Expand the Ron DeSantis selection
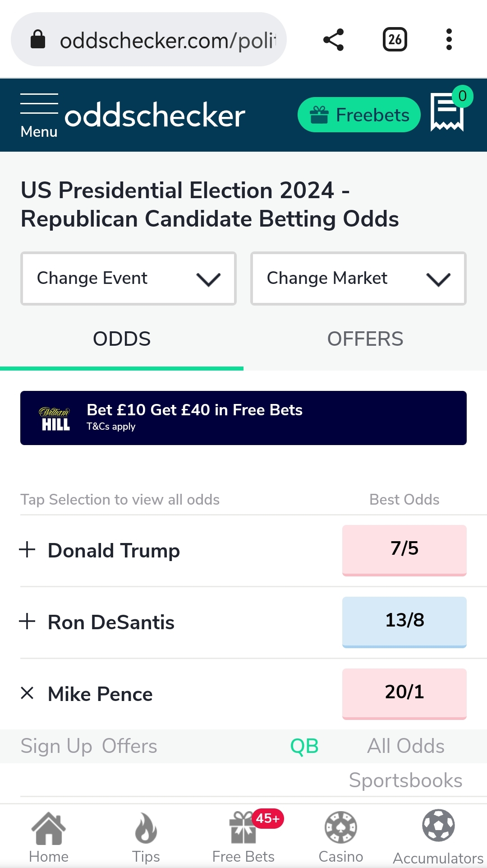Screen dimensions: 487x868 [27, 622]
